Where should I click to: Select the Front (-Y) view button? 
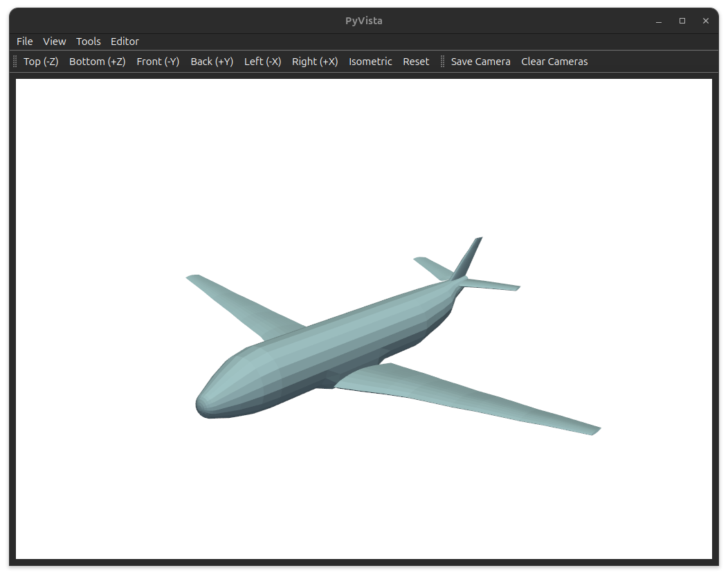(158, 62)
